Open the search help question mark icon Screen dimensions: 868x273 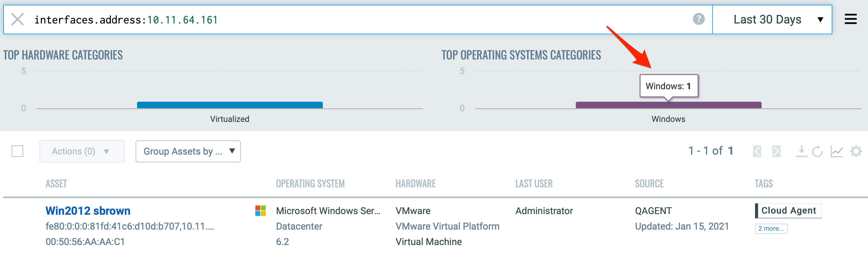699,19
